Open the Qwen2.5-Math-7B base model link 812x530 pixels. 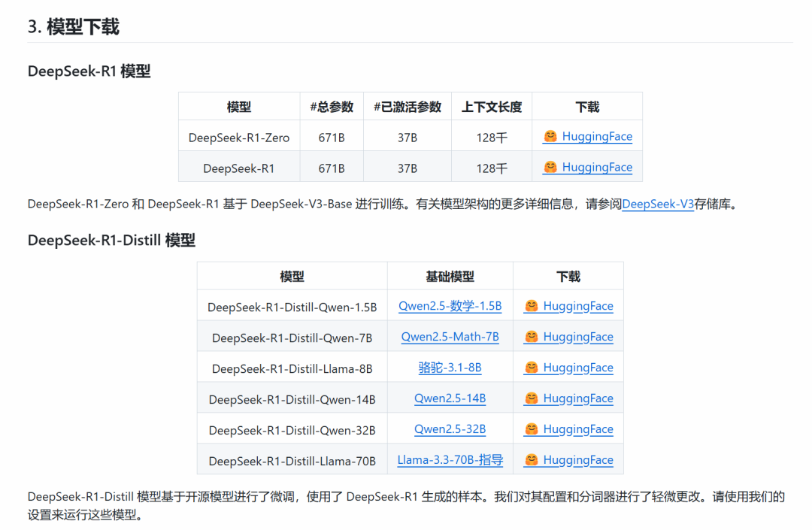click(x=450, y=337)
